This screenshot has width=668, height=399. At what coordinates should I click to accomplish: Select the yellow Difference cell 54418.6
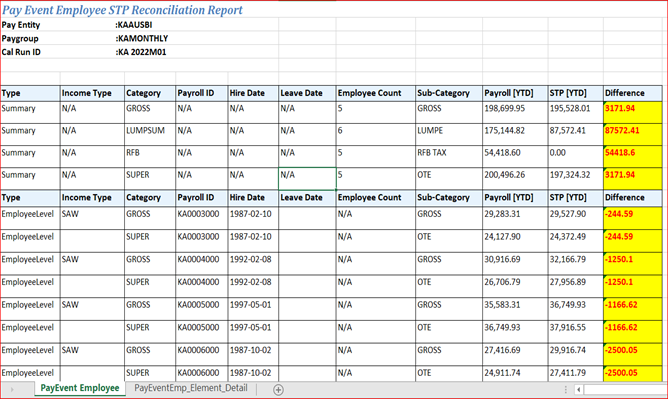point(633,157)
